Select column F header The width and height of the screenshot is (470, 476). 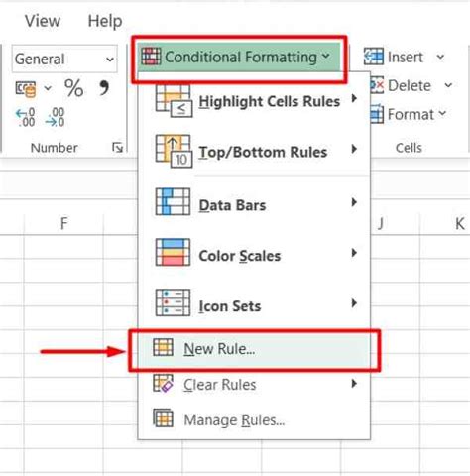tap(63, 224)
